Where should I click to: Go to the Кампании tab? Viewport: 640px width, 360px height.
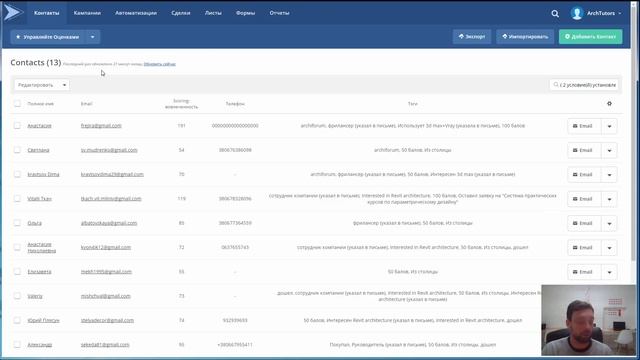point(87,13)
